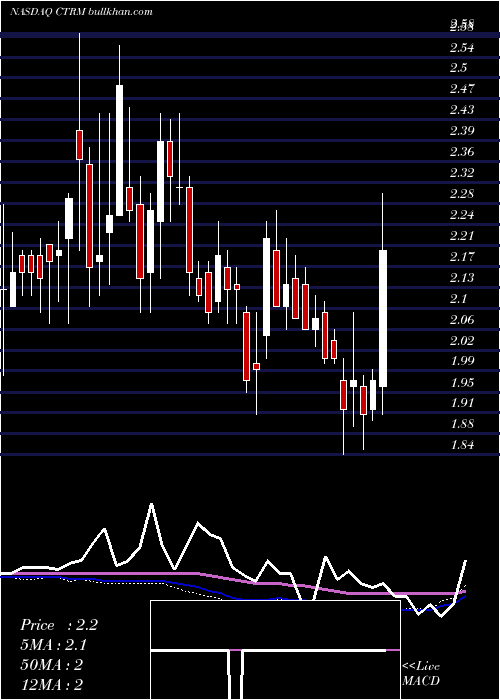Click the 1.91 price axis label
500x700 pixels.
(462, 403)
